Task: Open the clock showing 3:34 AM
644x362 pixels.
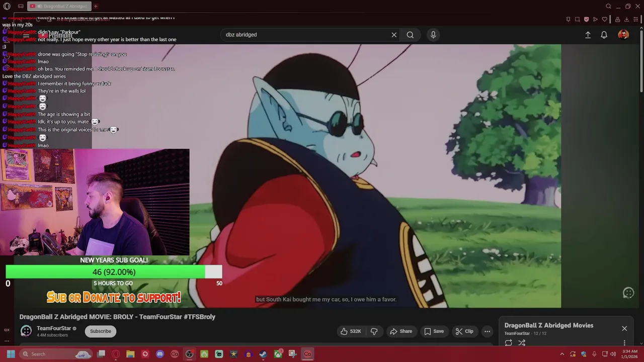Action: point(629,354)
